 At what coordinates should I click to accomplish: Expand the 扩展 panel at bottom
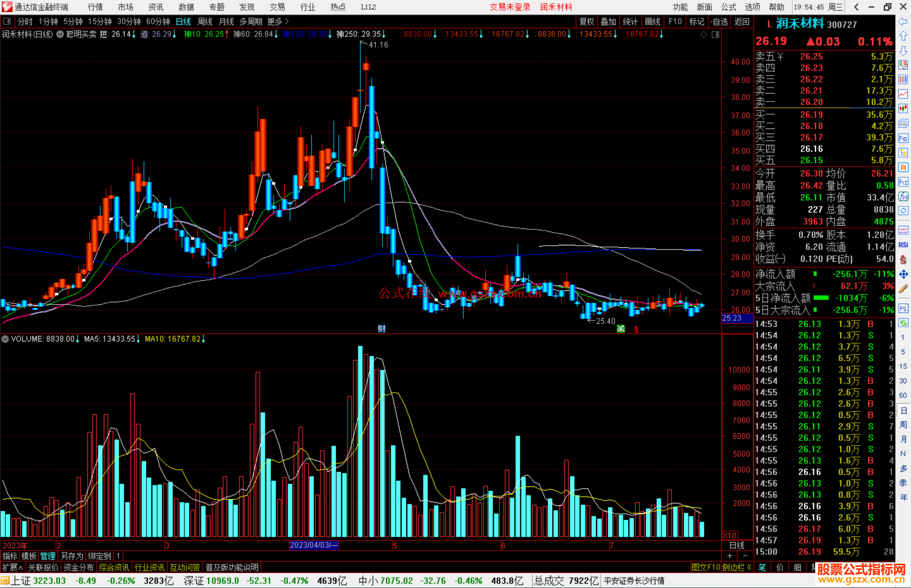tap(12, 567)
